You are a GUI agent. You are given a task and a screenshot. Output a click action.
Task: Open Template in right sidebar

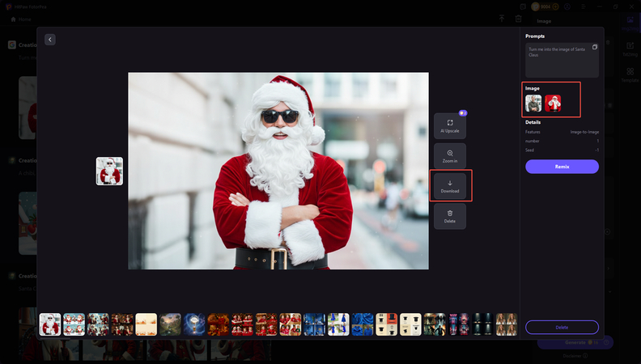pyautogui.click(x=630, y=74)
